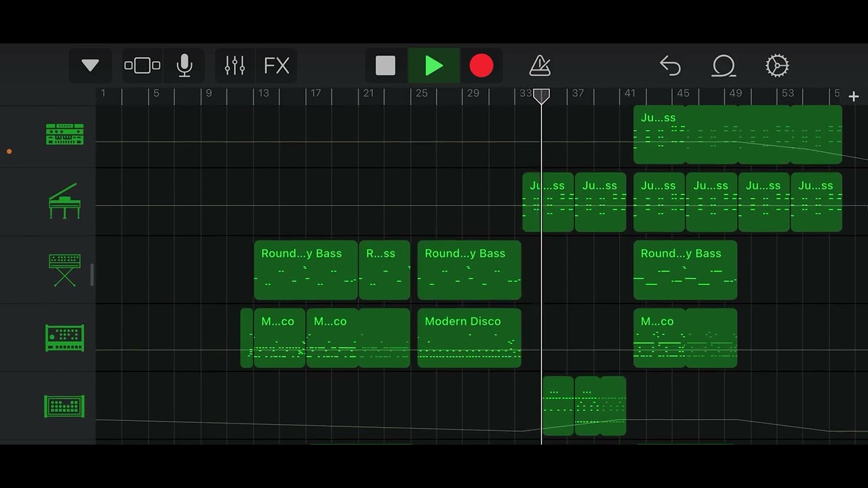Select the second region on the bottom sampler track
Viewport: 868px width, 488px height.
pyautogui.click(x=600, y=405)
